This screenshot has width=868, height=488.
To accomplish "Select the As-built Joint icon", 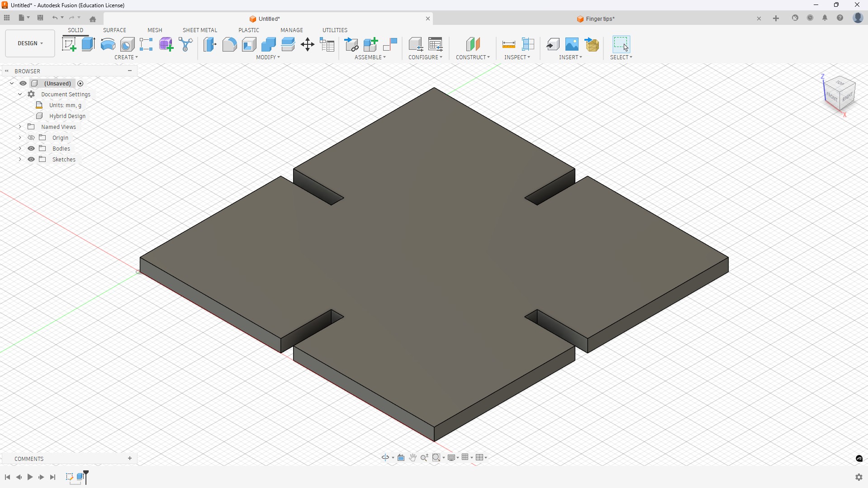I will (x=390, y=44).
